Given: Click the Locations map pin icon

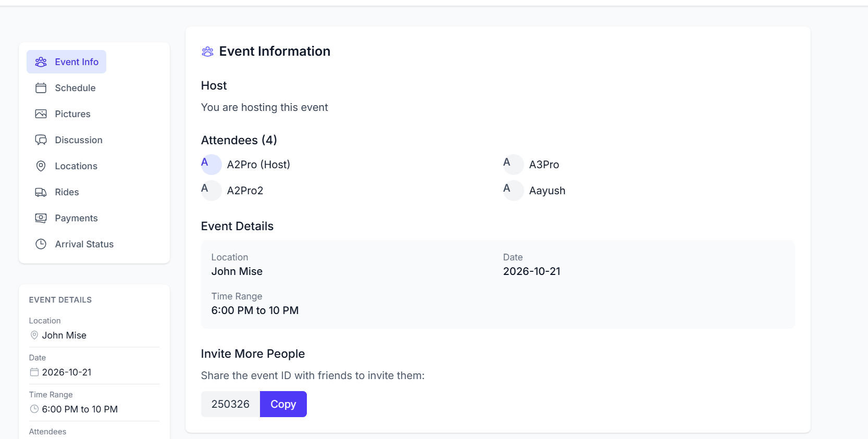Looking at the screenshot, I should click(x=41, y=166).
